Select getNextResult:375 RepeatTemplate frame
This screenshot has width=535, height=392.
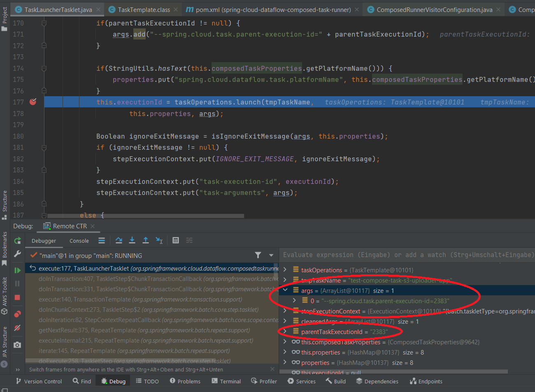(153, 330)
